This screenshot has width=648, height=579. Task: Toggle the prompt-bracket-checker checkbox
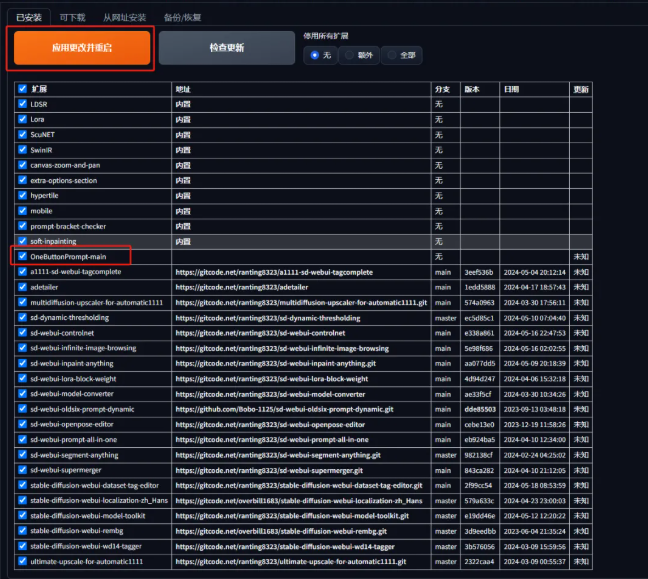click(x=22, y=226)
